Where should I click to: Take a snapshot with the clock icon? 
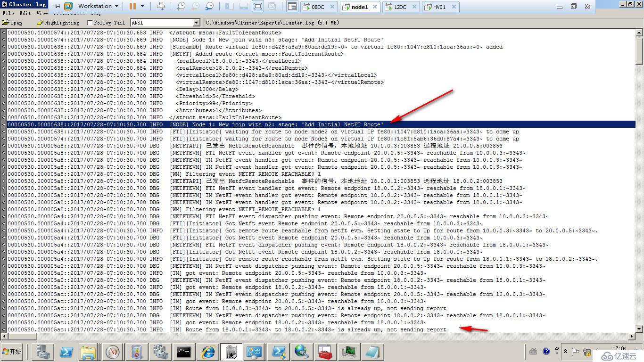(181, 6)
